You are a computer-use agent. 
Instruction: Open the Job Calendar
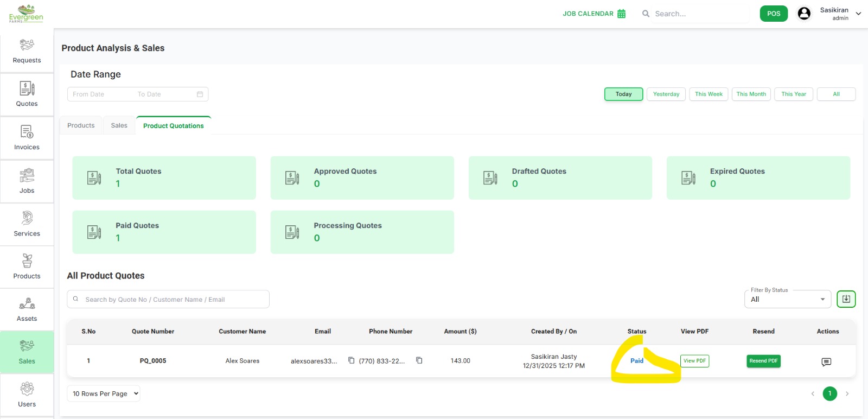(594, 14)
